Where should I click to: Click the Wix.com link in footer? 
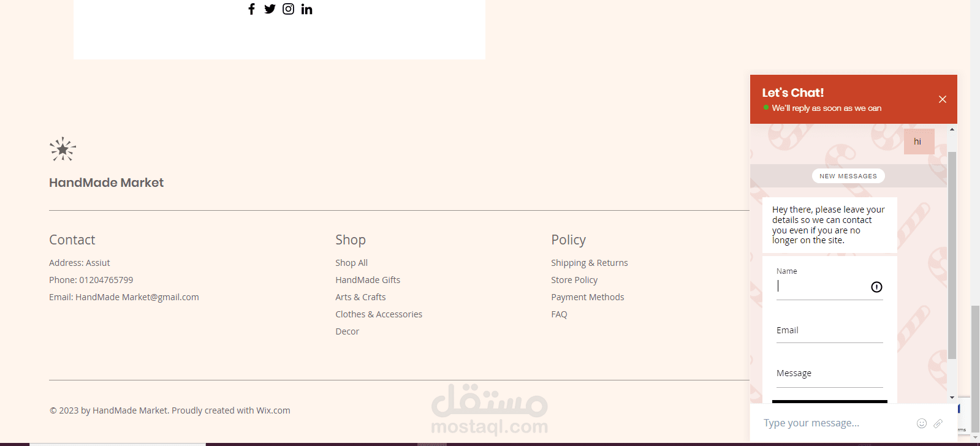coord(273,410)
